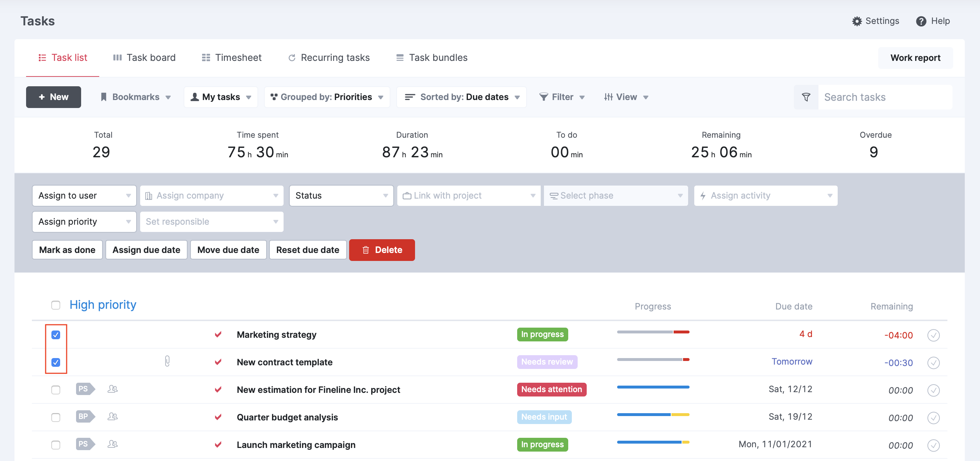Open the Assign to user dropdown
The image size is (980, 461).
(x=84, y=196)
